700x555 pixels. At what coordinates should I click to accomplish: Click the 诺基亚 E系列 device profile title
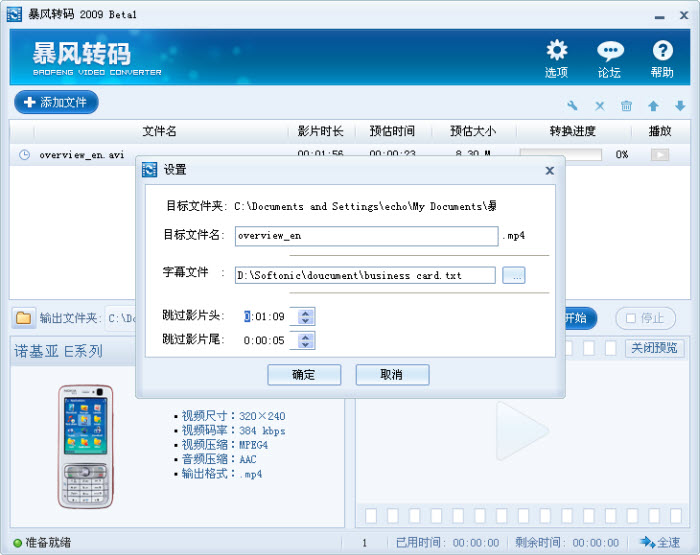coord(58,351)
